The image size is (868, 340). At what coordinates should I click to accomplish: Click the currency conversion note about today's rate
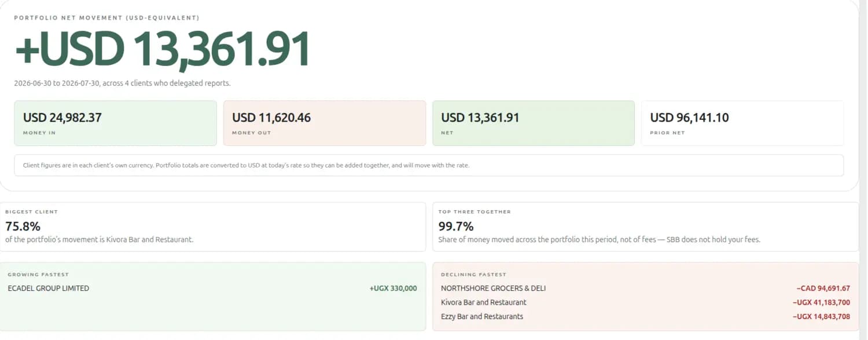point(246,166)
